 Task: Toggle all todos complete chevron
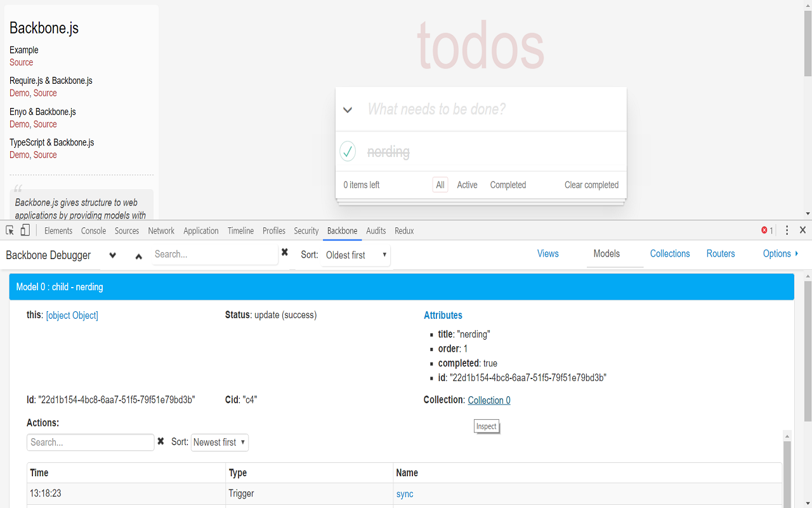click(x=348, y=109)
